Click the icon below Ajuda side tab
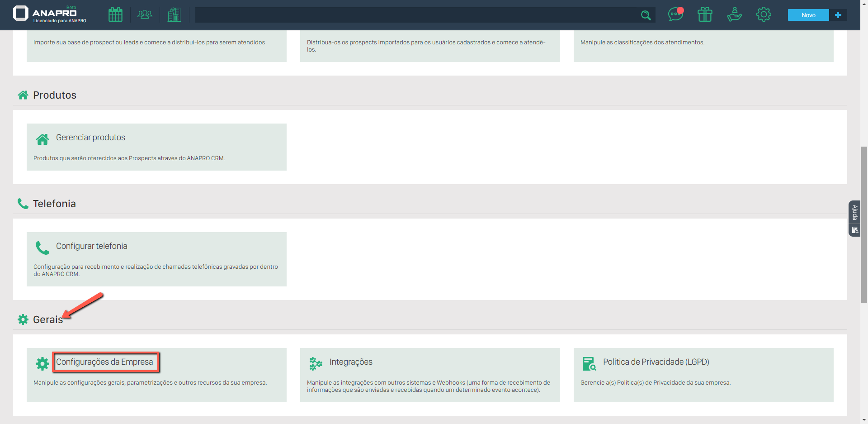The width and height of the screenshot is (868, 424). (x=854, y=230)
